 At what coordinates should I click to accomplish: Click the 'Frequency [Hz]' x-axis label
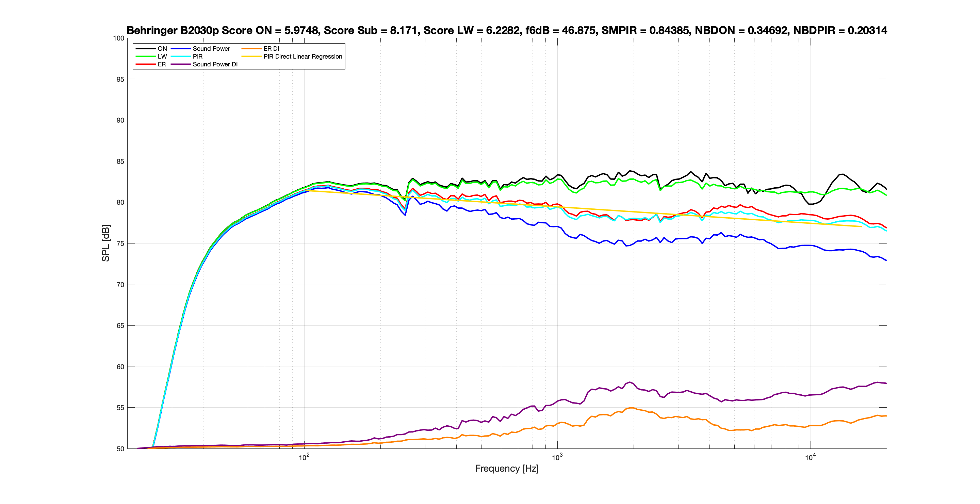(506, 469)
